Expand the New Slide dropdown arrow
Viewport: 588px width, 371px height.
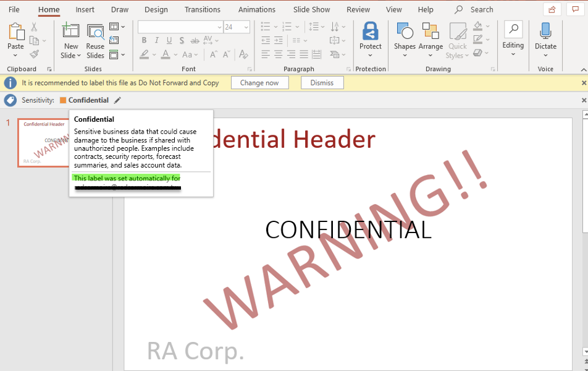tap(79, 56)
